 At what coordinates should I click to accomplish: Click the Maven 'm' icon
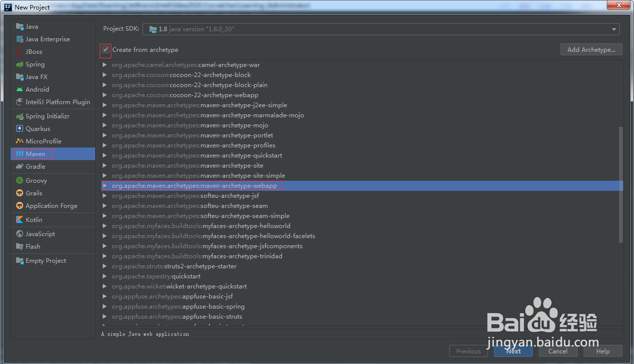(x=20, y=154)
